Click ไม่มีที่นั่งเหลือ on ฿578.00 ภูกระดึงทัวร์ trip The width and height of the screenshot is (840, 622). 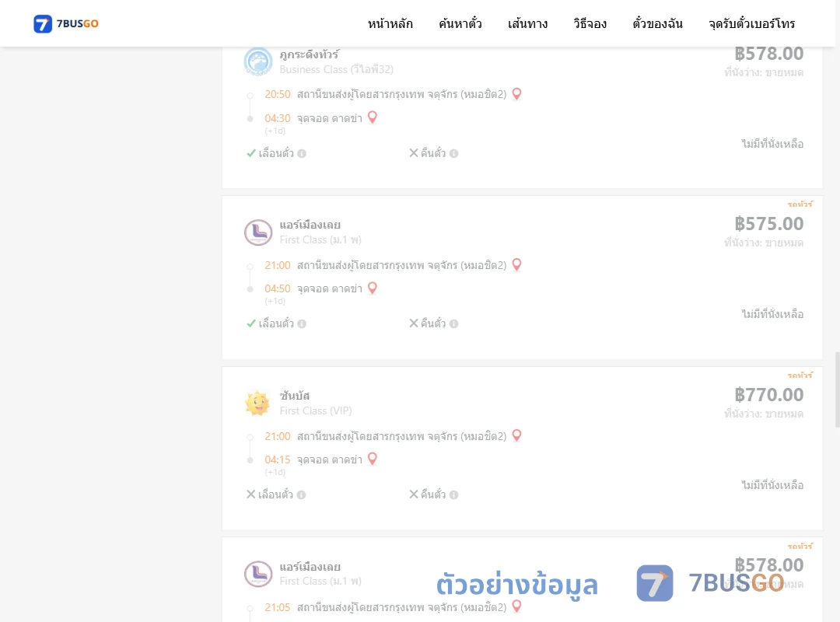(772, 144)
